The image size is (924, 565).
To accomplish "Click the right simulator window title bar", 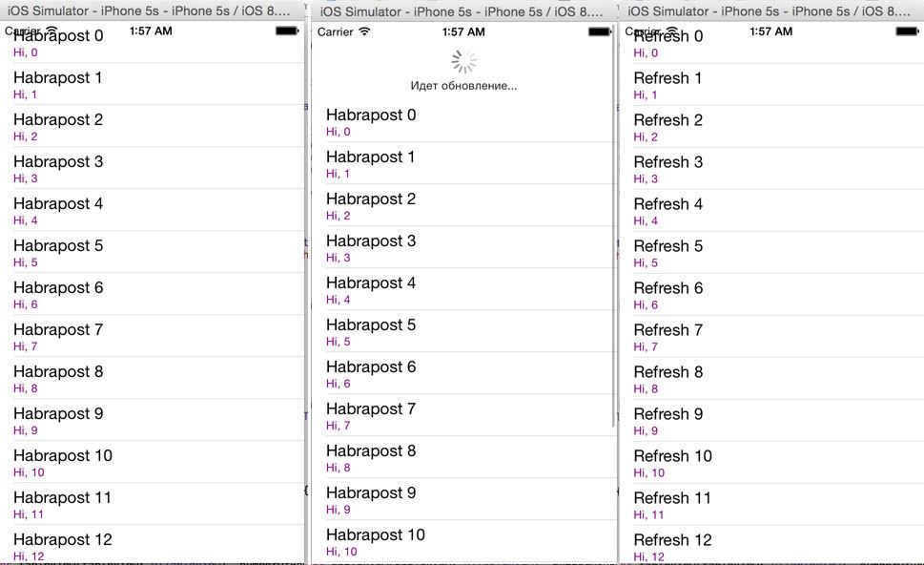I will pyautogui.click(x=770, y=10).
